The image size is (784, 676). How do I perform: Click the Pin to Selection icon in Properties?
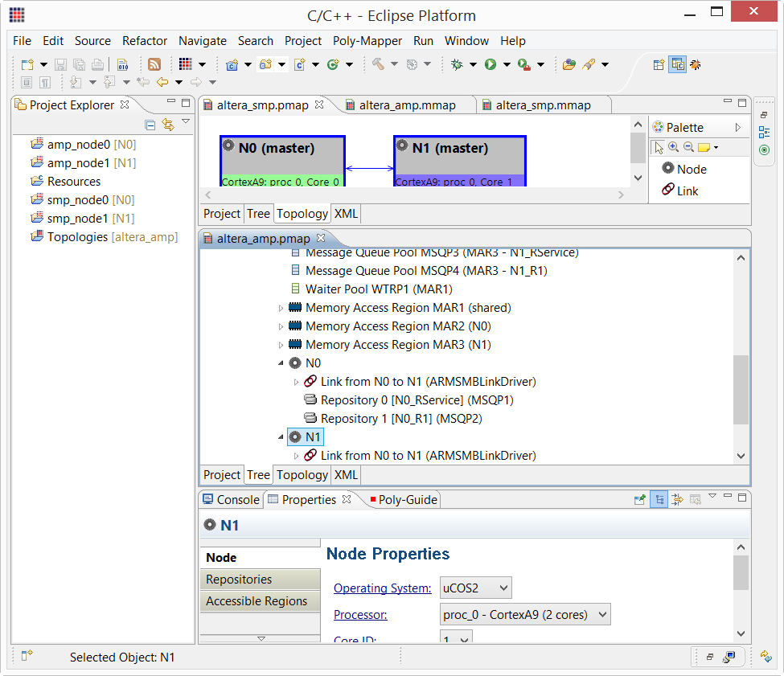pos(639,500)
